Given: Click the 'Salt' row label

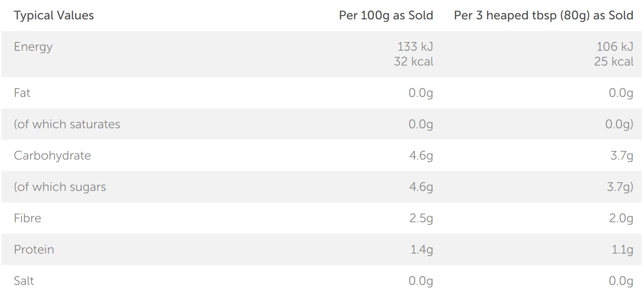Looking at the screenshot, I should click(x=24, y=281).
